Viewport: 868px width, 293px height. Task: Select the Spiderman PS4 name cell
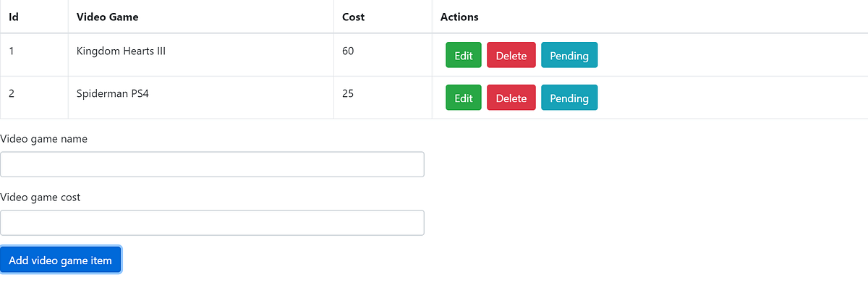[x=113, y=94]
